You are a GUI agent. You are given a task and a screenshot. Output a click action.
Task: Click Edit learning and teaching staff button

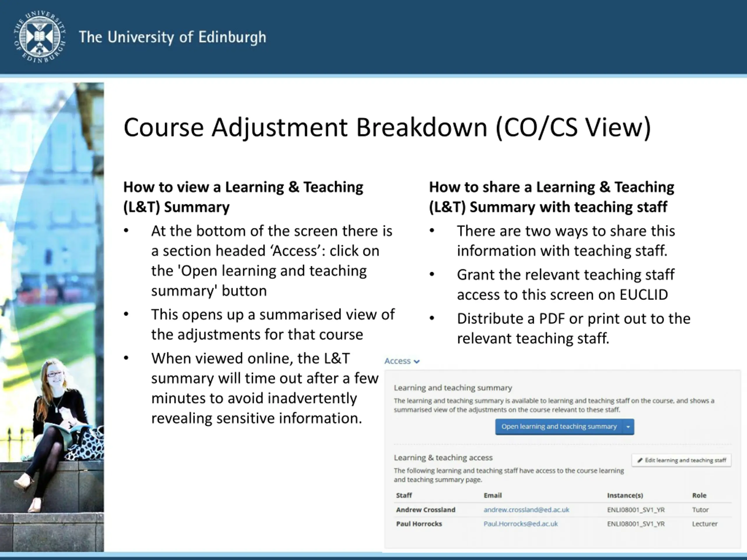coord(681,460)
